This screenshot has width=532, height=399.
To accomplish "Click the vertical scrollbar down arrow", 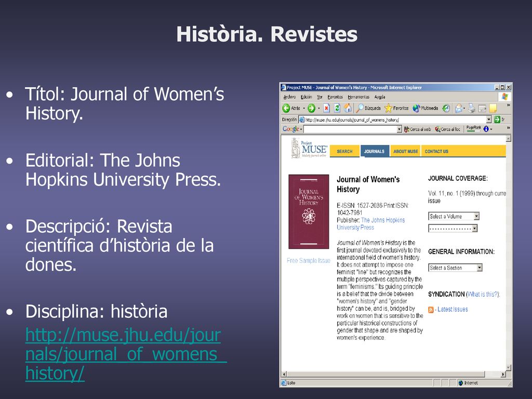I will click(x=508, y=367).
